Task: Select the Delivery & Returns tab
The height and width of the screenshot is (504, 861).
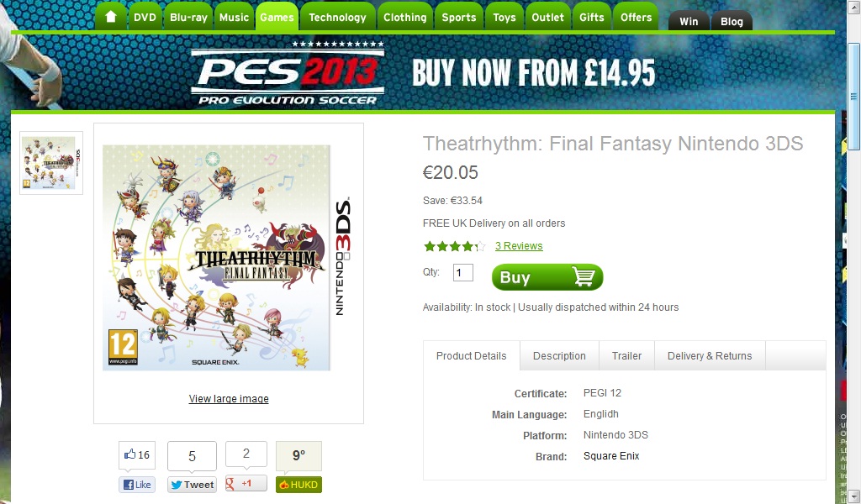Action: 710,355
